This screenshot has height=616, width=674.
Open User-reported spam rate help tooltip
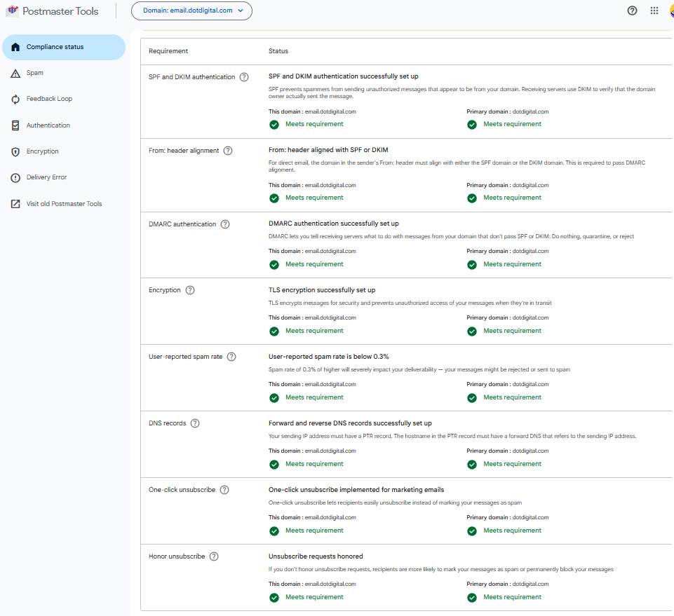pos(231,357)
